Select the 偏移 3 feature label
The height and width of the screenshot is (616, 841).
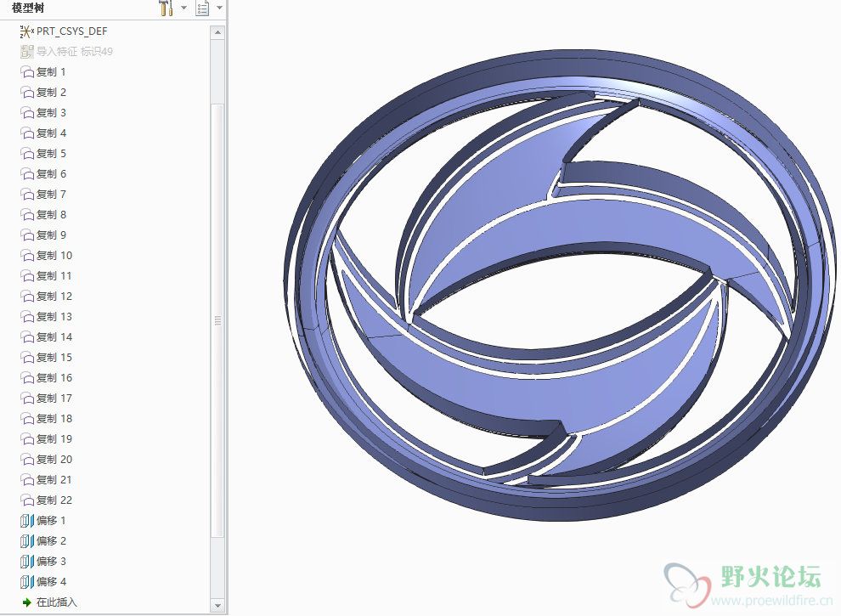[x=52, y=562]
